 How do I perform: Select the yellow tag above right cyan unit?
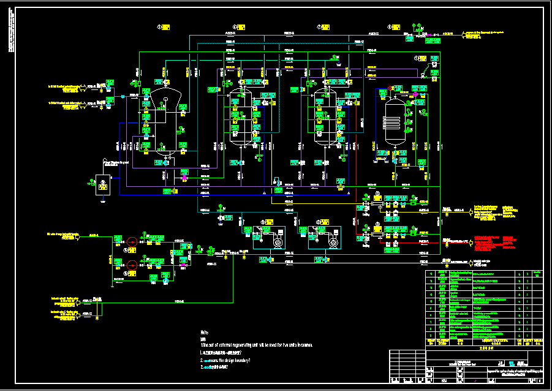click(325, 222)
